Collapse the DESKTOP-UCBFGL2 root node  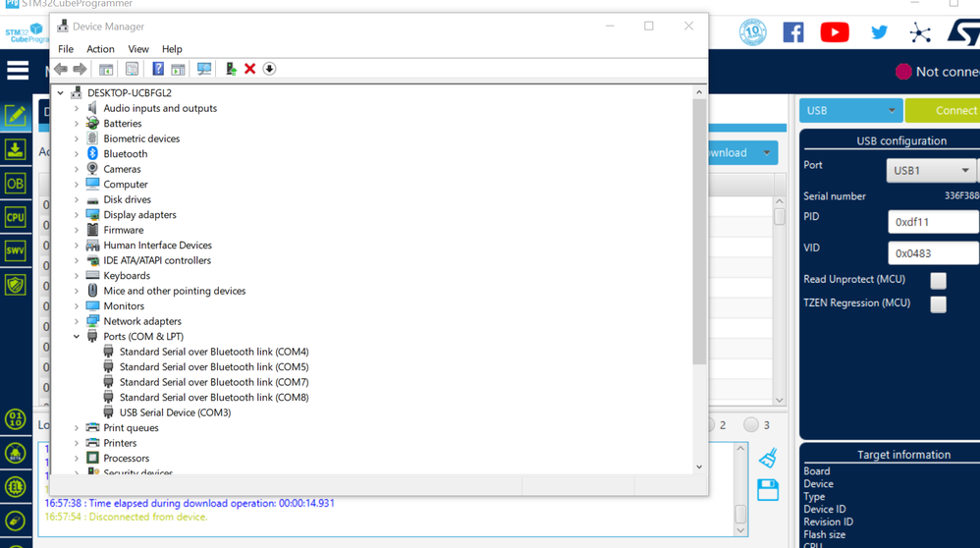pyautogui.click(x=61, y=93)
